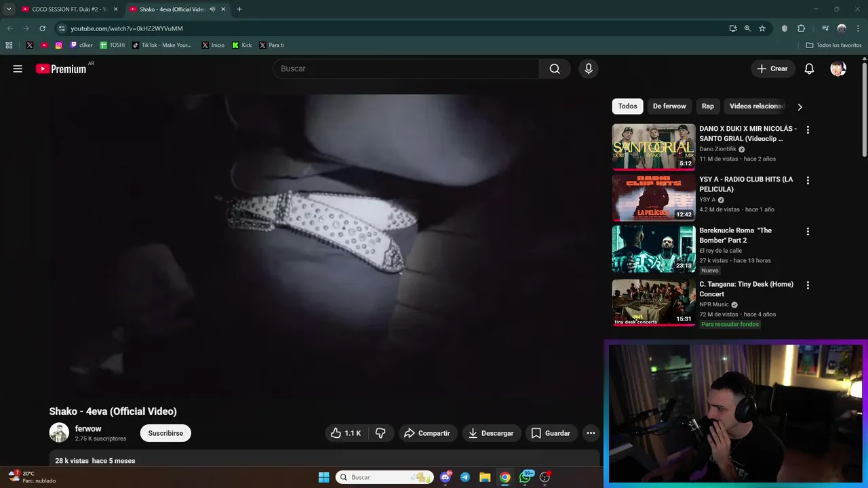Open options for RADIO CLUB HITS video
Screen dimensions: 868x488
(x=808, y=180)
